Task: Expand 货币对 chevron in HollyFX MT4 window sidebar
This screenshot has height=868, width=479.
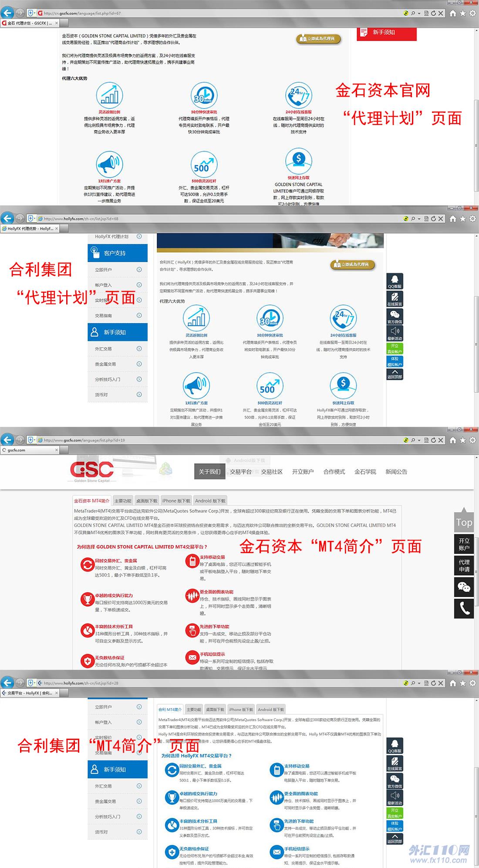Action: pyautogui.click(x=139, y=831)
